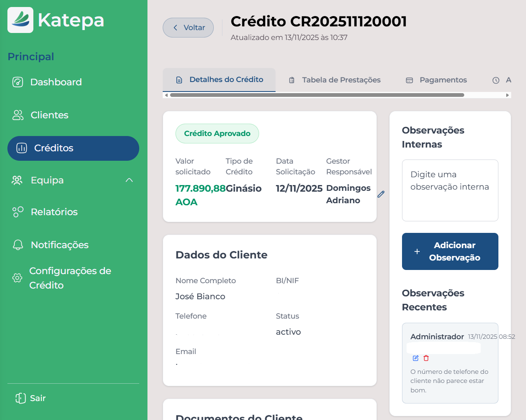Click the internal observation text field
The width and height of the screenshot is (526, 420).
click(x=450, y=190)
